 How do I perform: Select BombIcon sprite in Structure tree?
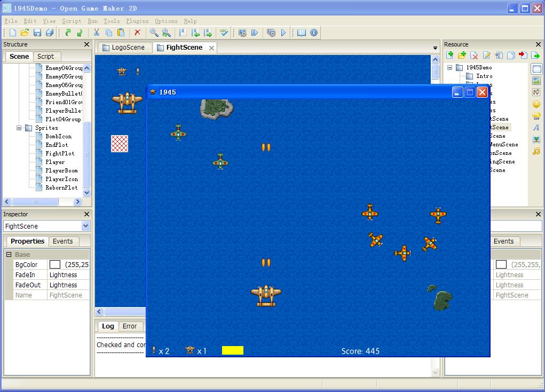point(58,136)
